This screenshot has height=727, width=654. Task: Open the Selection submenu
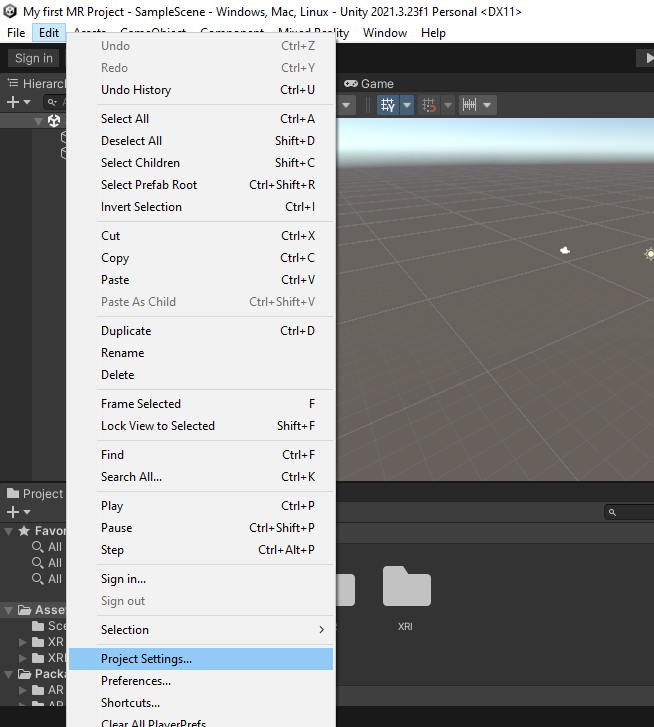pyautogui.click(x=201, y=630)
